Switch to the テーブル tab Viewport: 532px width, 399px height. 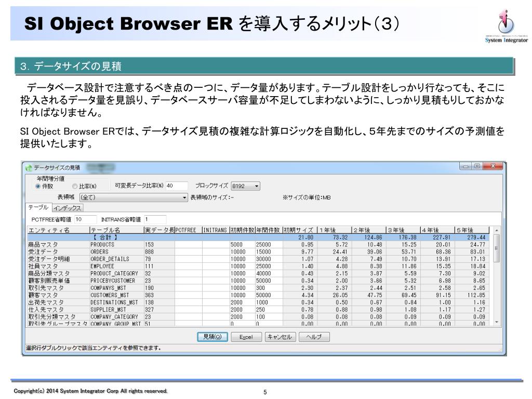[38, 207]
